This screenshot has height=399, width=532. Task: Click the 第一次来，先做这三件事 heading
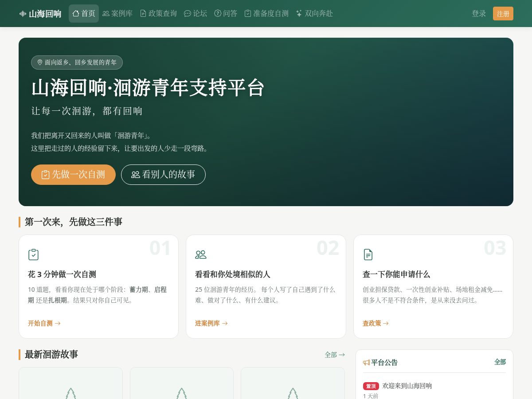tap(74, 222)
